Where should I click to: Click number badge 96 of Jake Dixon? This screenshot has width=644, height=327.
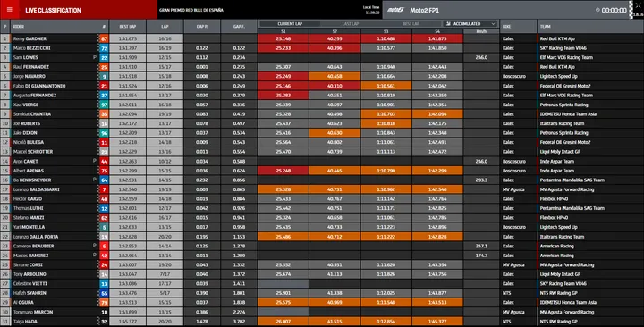pos(104,133)
